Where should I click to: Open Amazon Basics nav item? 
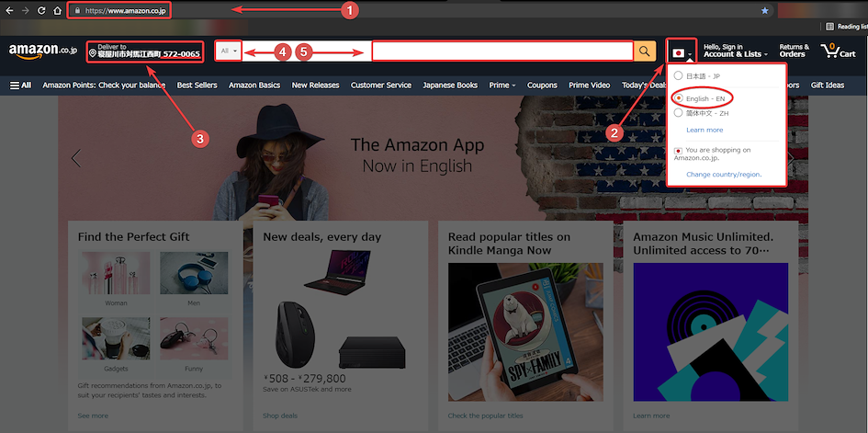click(254, 85)
